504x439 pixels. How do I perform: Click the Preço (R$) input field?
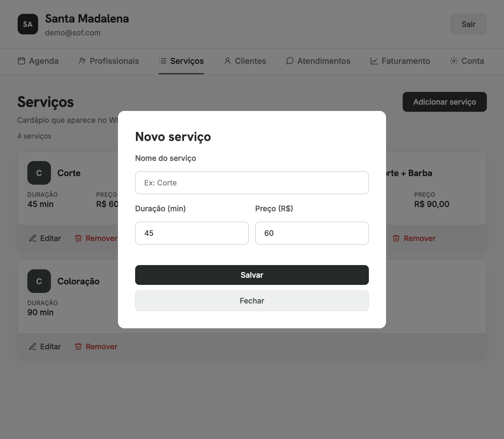(x=312, y=233)
